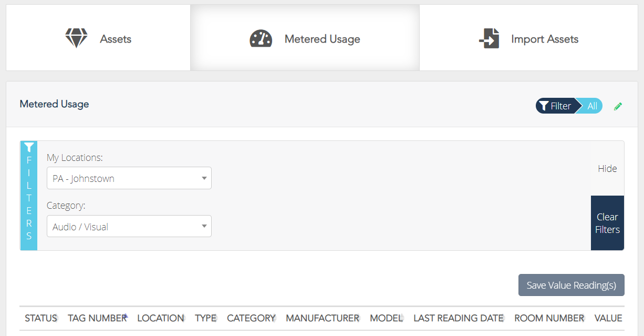Click the Clear Filters button

click(x=607, y=223)
